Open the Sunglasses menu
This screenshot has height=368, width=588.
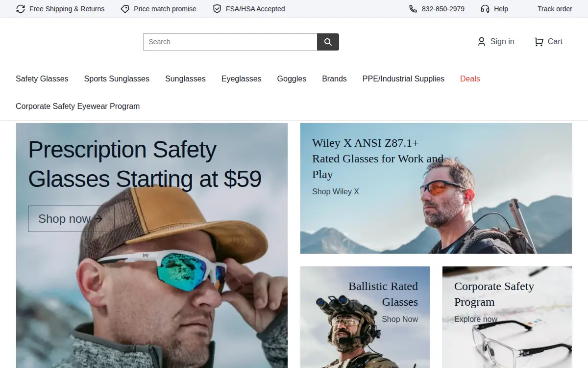tap(185, 79)
